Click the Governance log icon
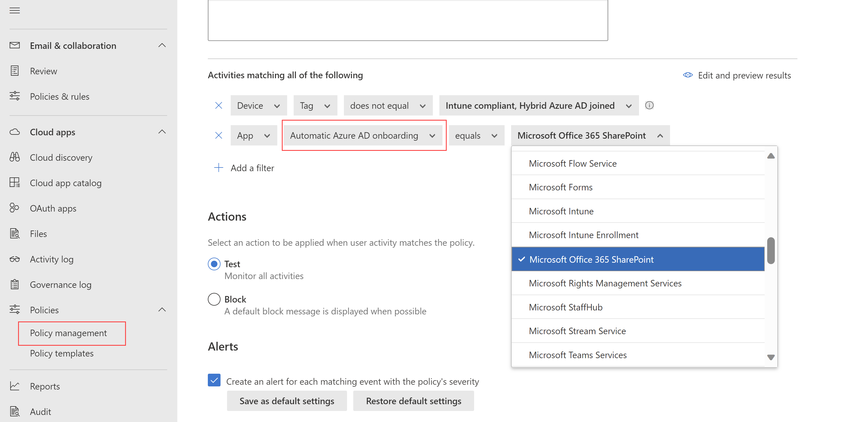The width and height of the screenshot is (868, 422). tap(15, 284)
